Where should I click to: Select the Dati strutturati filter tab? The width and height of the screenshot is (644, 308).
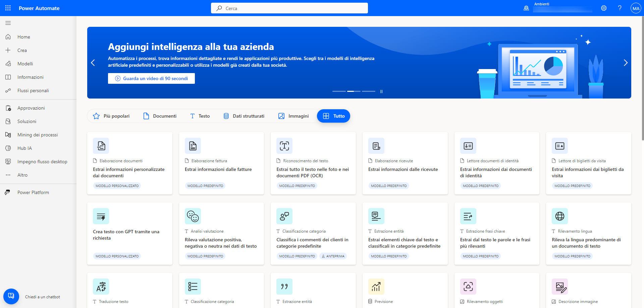click(x=244, y=116)
